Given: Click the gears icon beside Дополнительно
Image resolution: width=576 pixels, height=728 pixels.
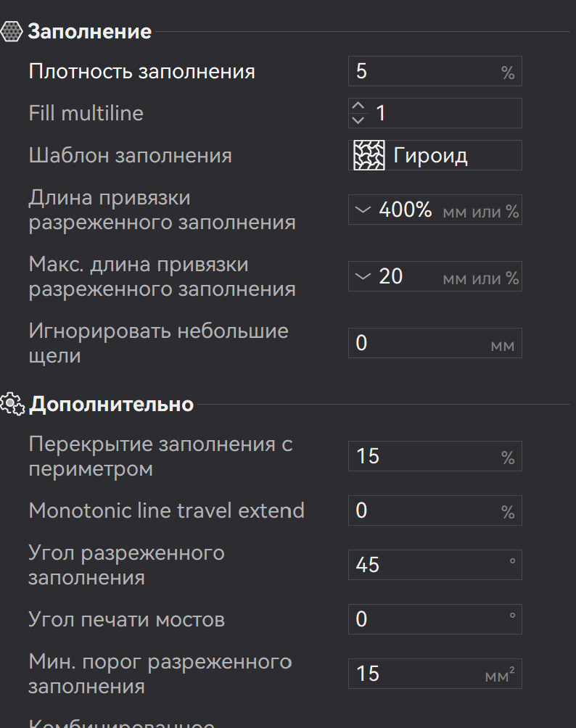Looking at the screenshot, I should [x=12, y=404].
